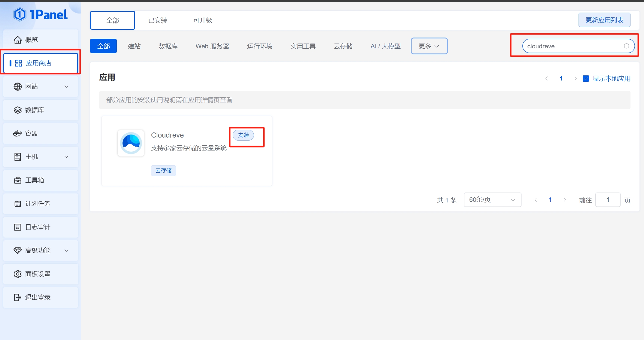Open the 容器 docker icon
This screenshot has height=340, width=644.
pos(18,133)
